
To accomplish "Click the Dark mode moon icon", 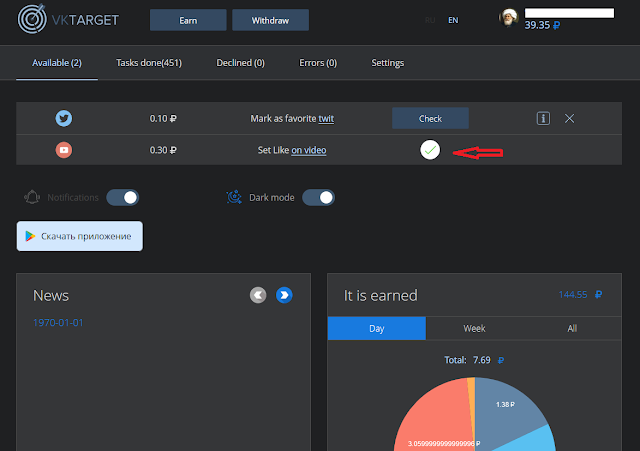I will [234, 197].
